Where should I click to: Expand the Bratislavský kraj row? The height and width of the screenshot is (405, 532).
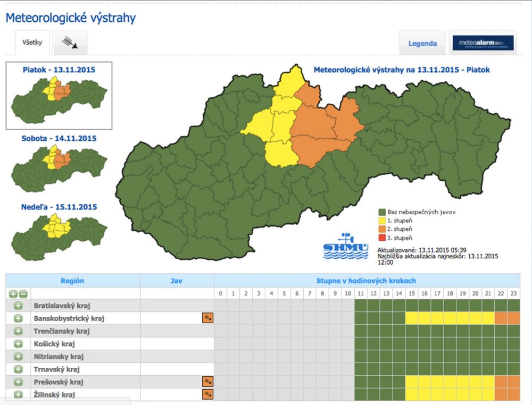pos(18,306)
